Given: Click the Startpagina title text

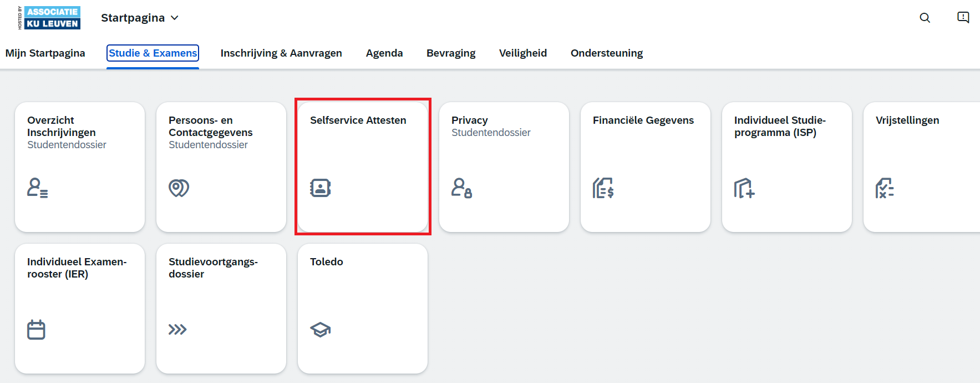Looking at the screenshot, I should click(133, 18).
